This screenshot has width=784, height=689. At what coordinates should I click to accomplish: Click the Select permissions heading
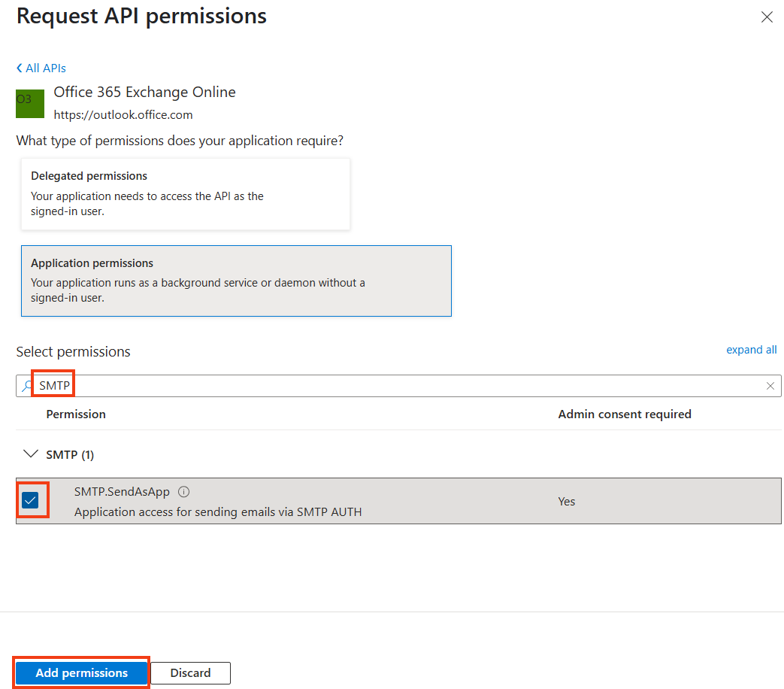[x=73, y=352]
